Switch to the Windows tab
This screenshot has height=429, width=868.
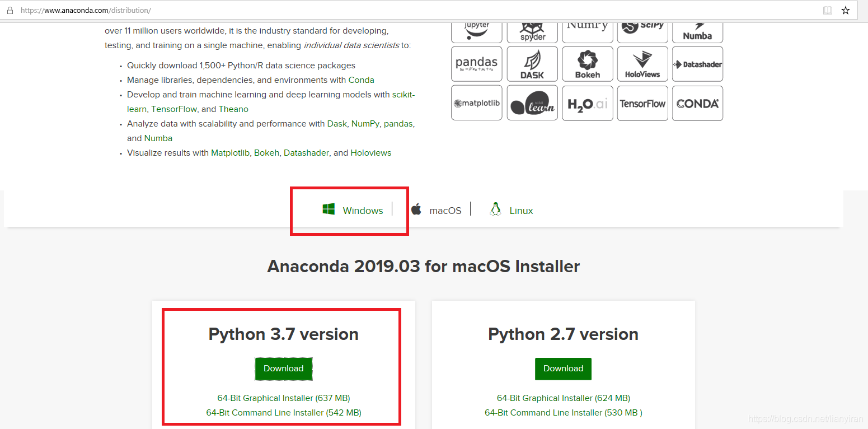click(353, 210)
